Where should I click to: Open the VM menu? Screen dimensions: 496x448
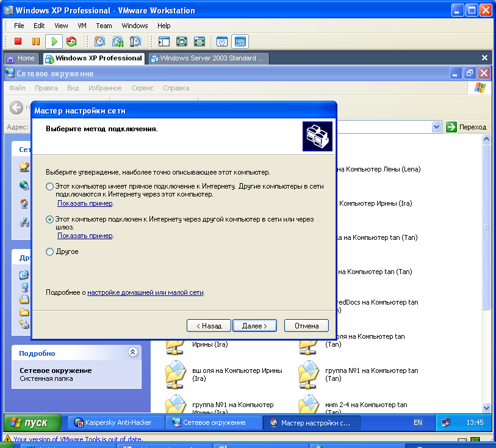coord(82,26)
